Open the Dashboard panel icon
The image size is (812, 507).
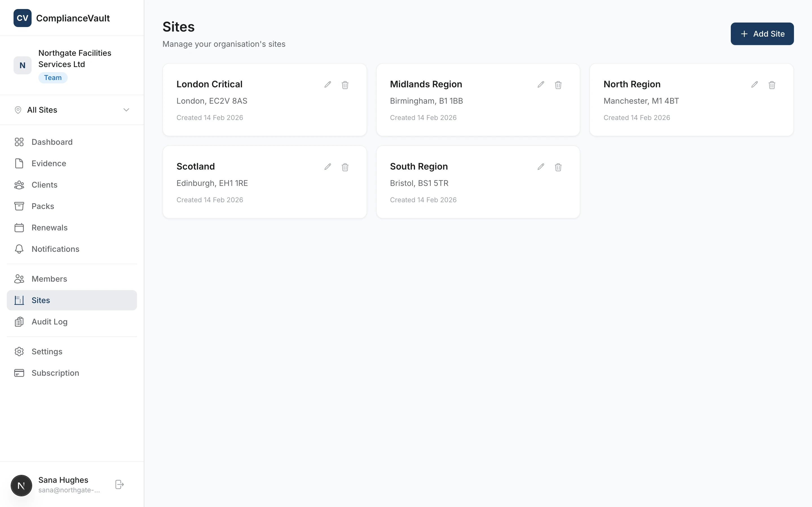(x=19, y=142)
